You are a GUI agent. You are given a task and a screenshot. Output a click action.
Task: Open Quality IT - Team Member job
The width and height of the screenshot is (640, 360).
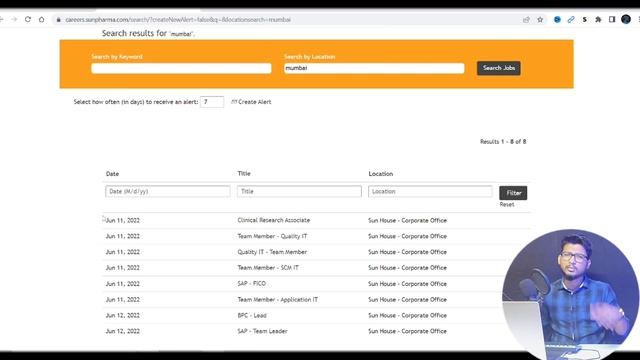coord(272,252)
